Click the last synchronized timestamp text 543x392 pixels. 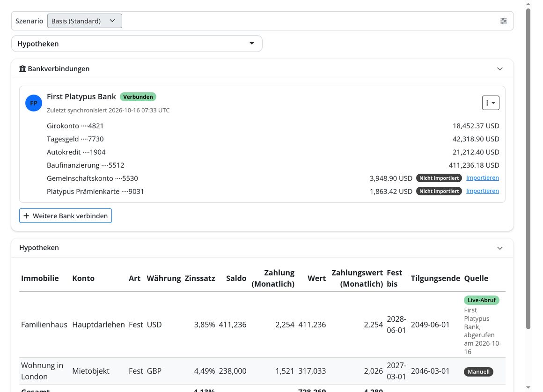(108, 110)
